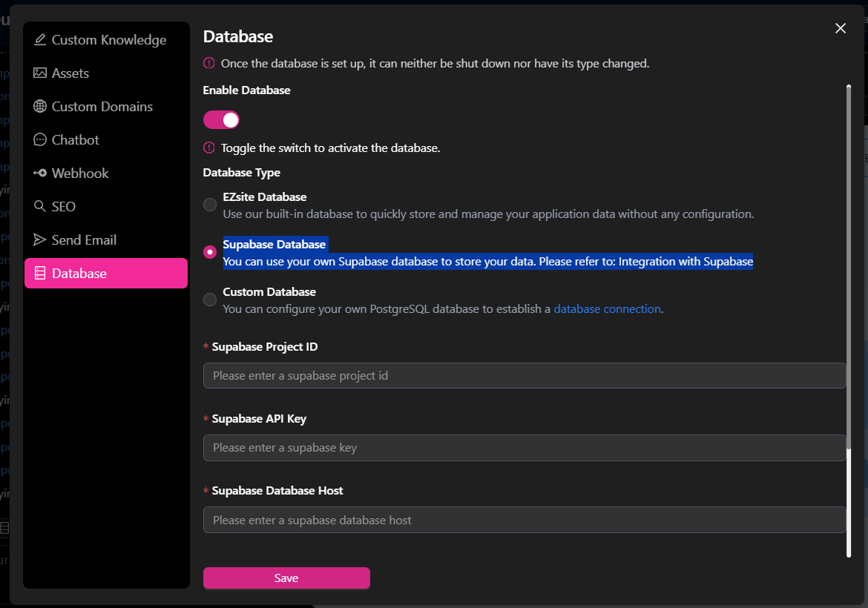Close the Database settings dialog

pyautogui.click(x=841, y=28)
